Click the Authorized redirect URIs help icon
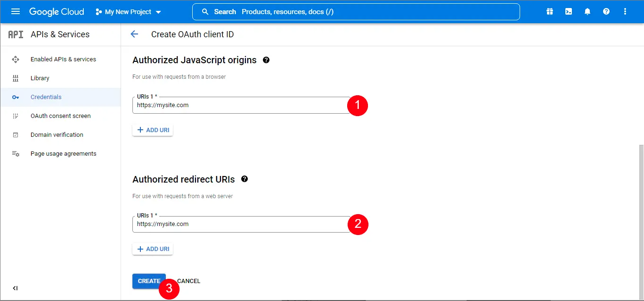This screenshot has width=644, height=301. [x=245, y=179]
